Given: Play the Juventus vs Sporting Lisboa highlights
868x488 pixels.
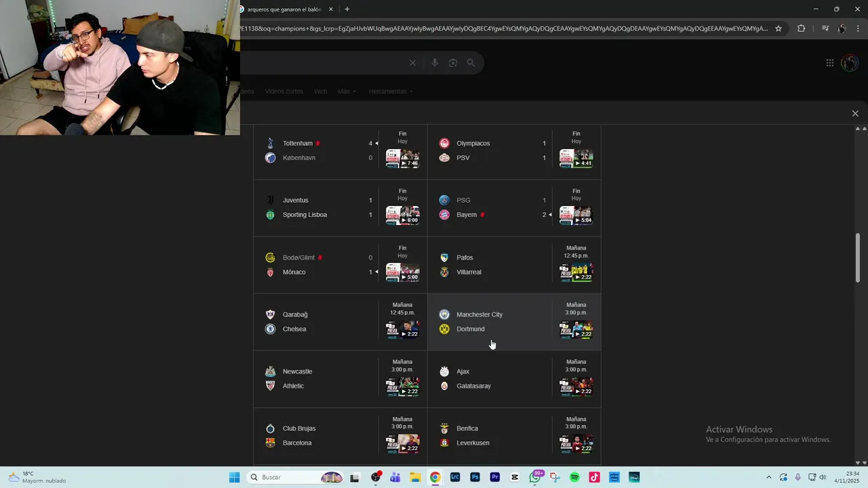Looking at the screenshot, I should (x=403, y=216).
